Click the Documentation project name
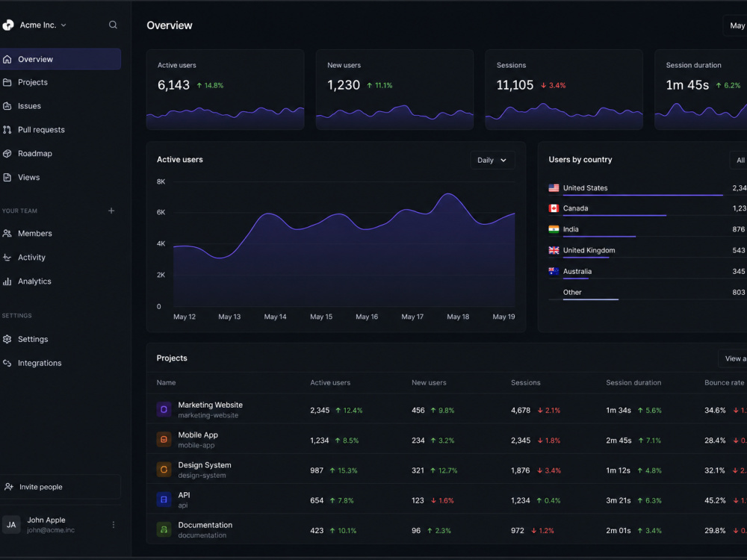 205,525
